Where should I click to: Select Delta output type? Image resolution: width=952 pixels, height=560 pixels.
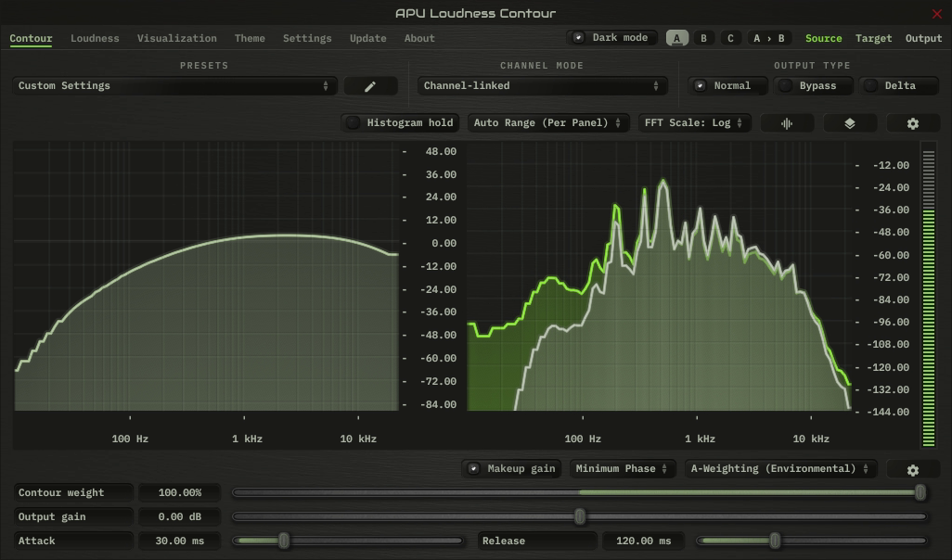pyautogui.click(x=898, y=85)
